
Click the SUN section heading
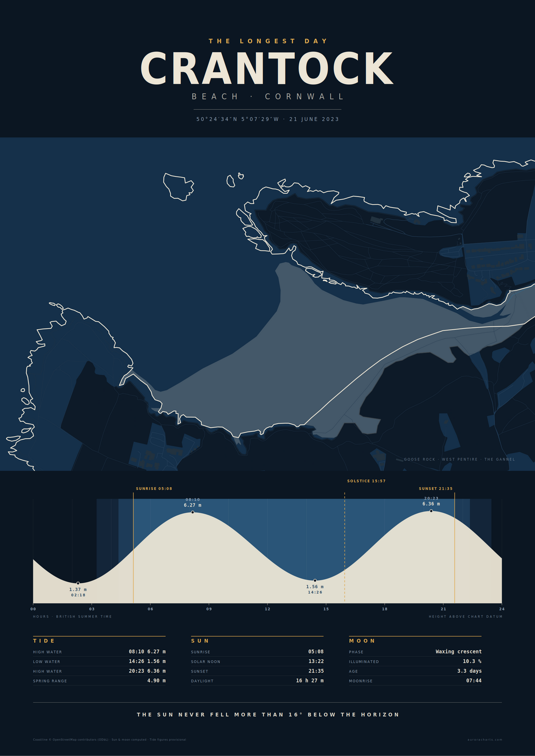200,641
